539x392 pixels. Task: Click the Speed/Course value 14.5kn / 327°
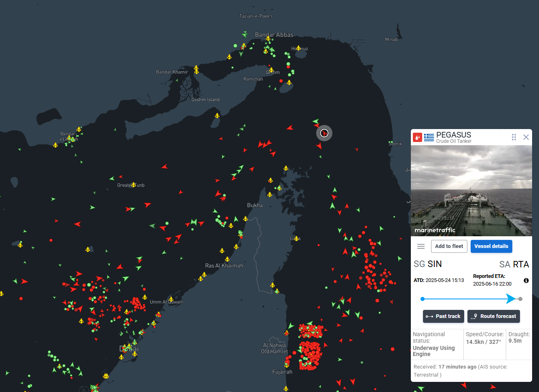(x=483, y=342)
